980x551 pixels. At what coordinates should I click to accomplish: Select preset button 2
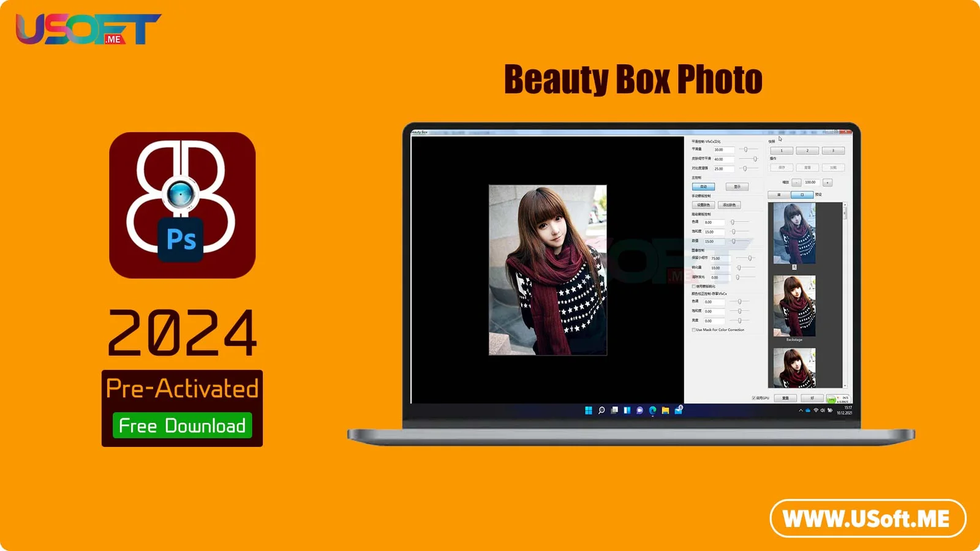(x=807, y=151)
